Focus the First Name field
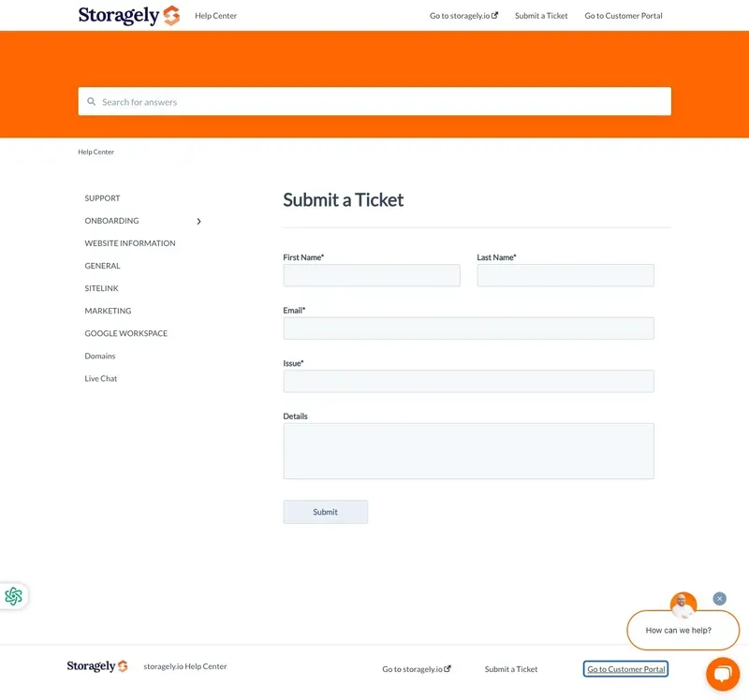Image resolution: width=749 pixels, height=700 pixels. click(372, 275)
